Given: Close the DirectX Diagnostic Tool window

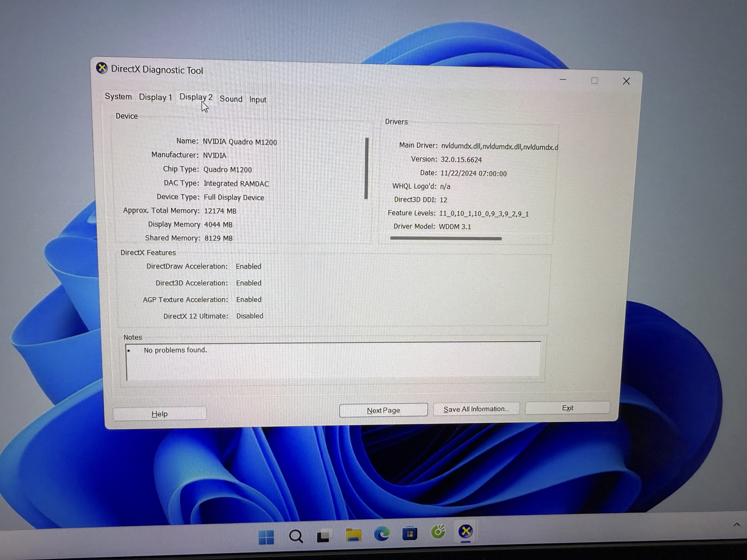Looking at the screenshot, I should pos(626,81).
